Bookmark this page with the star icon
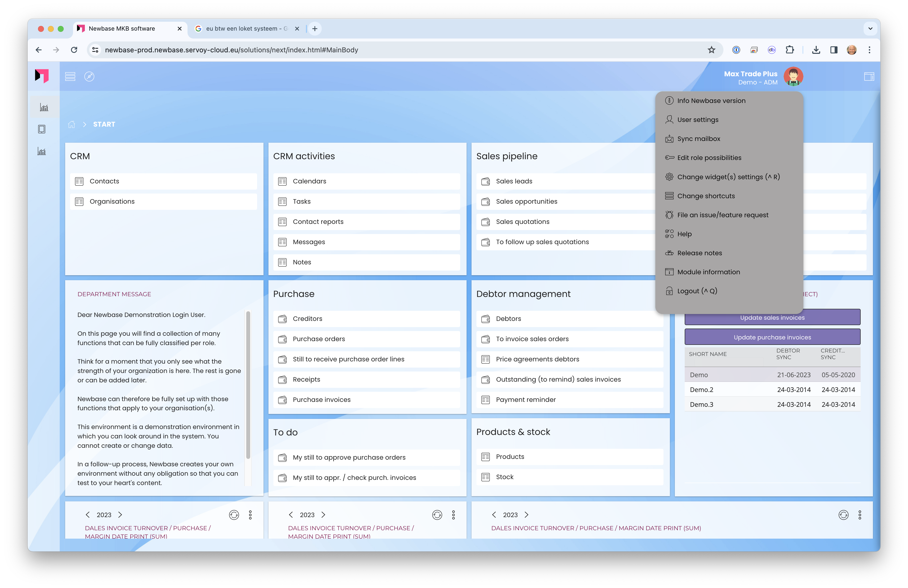The image size is (908, 588). (712, 50)
